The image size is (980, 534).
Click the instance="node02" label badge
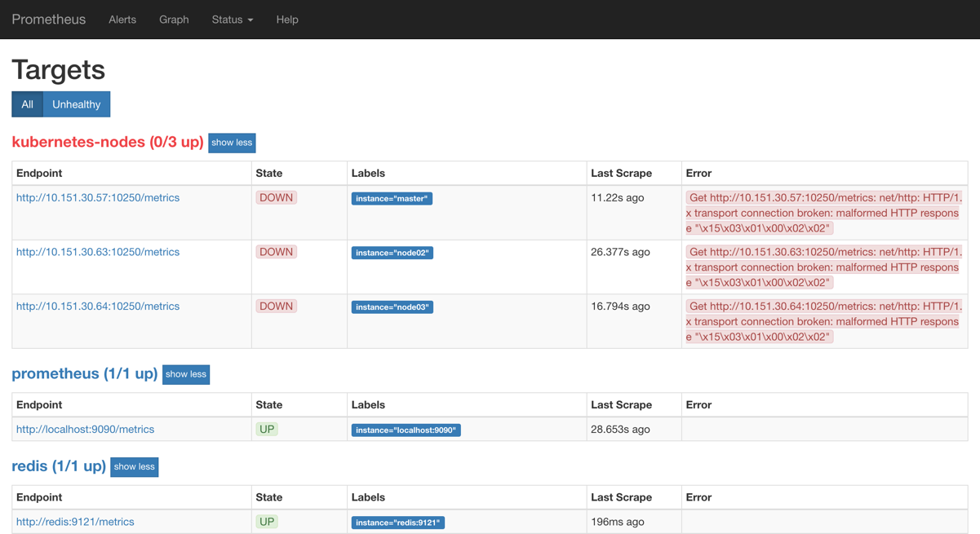tap(392, 253)
